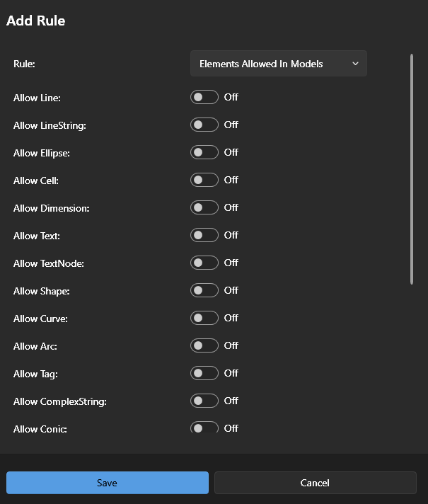Image resolution: width=428 pixels, height=504 pixels.
Task: Toggle the Allow Conic switch
Action: (x=204, y=428)
